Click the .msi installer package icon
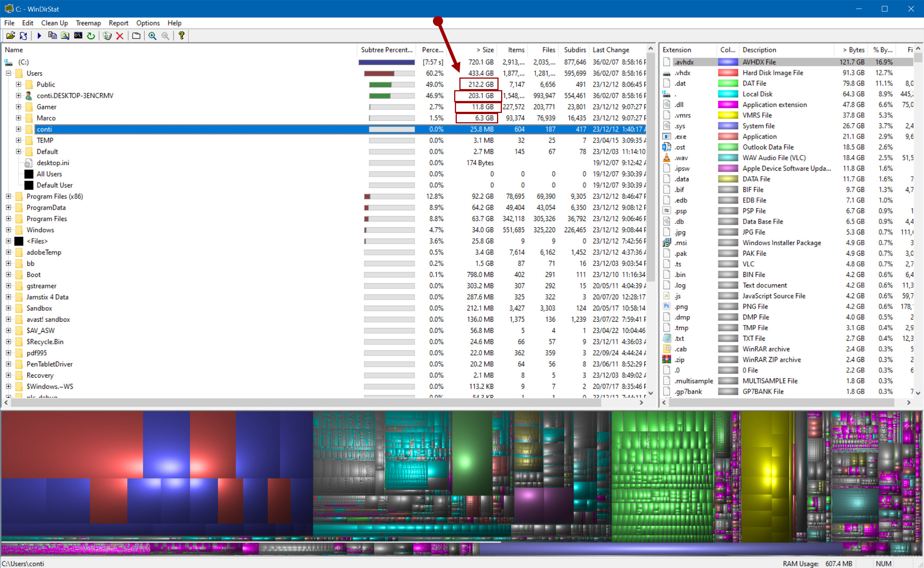The width and height of the screenshot is (924, 568). (x=667, y=243)
